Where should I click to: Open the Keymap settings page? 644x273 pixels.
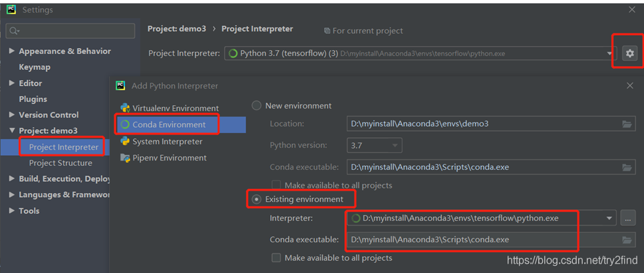[35, 67]
